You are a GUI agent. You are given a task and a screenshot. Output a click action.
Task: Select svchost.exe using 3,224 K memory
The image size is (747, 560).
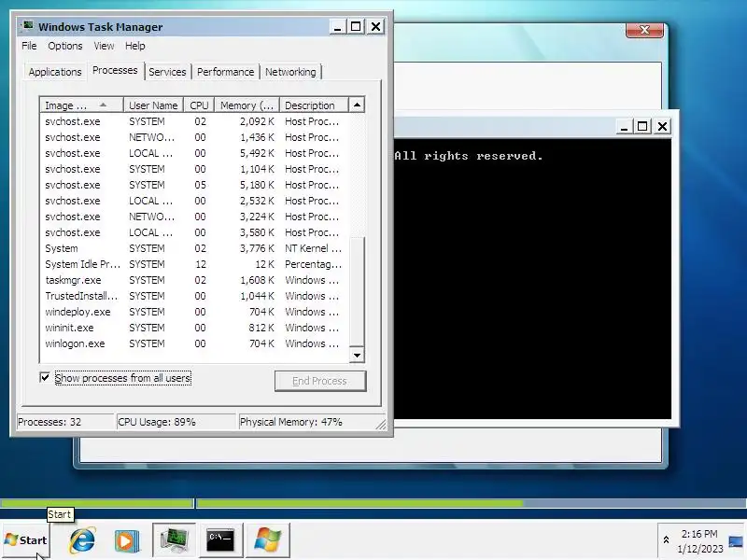(194, 217)
